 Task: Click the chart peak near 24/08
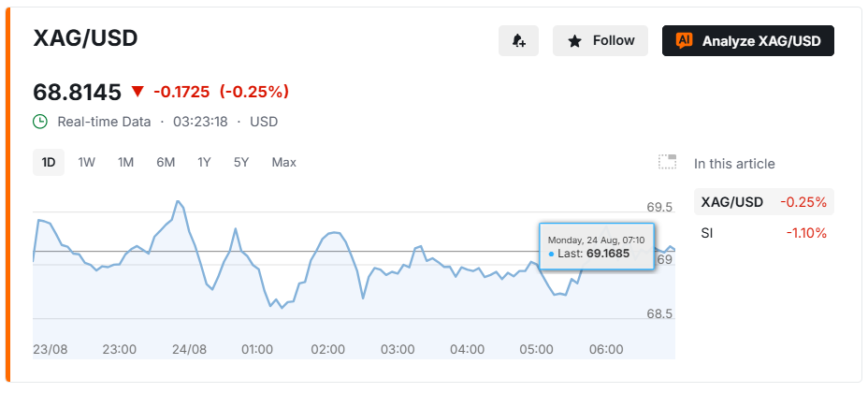pyautogui.click(x=178, y=201)
